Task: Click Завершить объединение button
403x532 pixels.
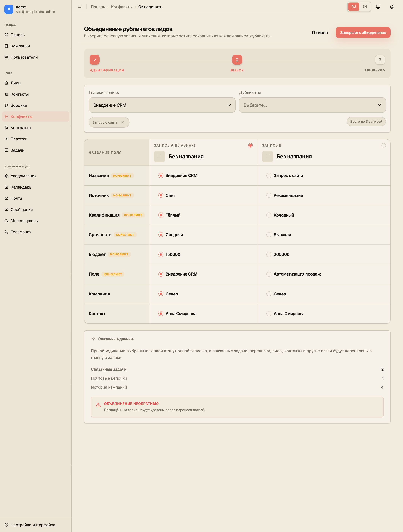Action: pos(363,33)
